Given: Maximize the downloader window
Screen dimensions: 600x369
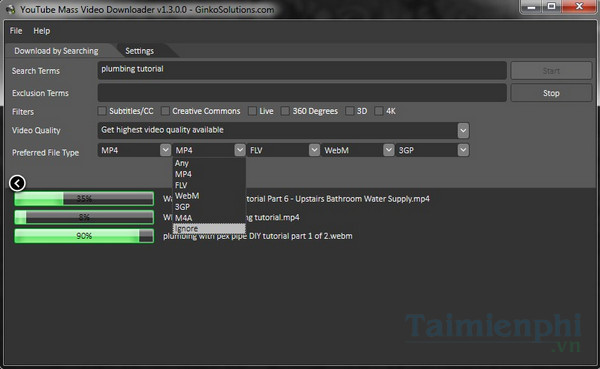Looking at the screenshot, I should [x=552, y=7].
